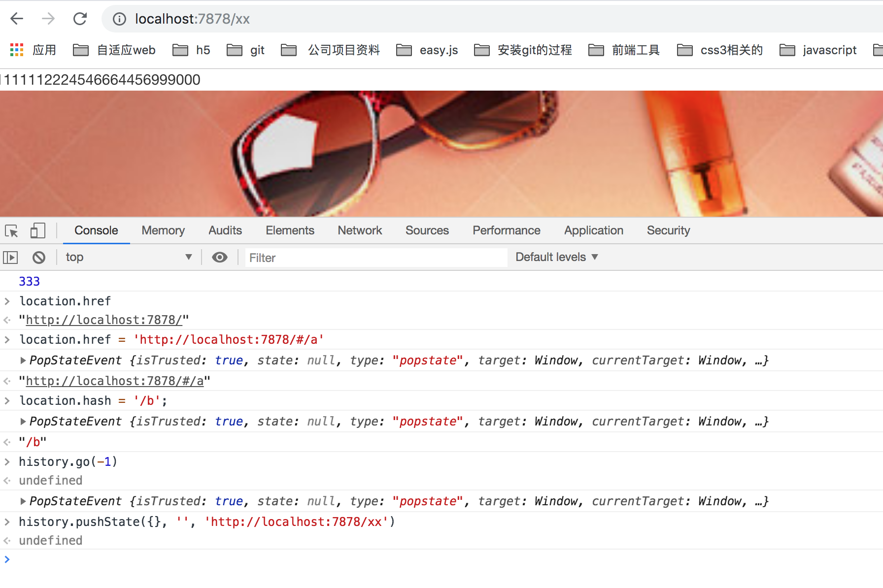Activate the inspect element picker icon
Image resolution: width=883 pixels, height=588 pixels.
pyautogui.click(x=11, y=230)
